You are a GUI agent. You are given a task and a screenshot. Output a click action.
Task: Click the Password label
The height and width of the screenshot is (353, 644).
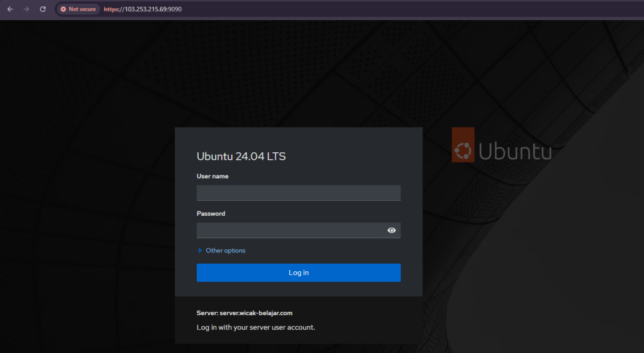[211, 213]
